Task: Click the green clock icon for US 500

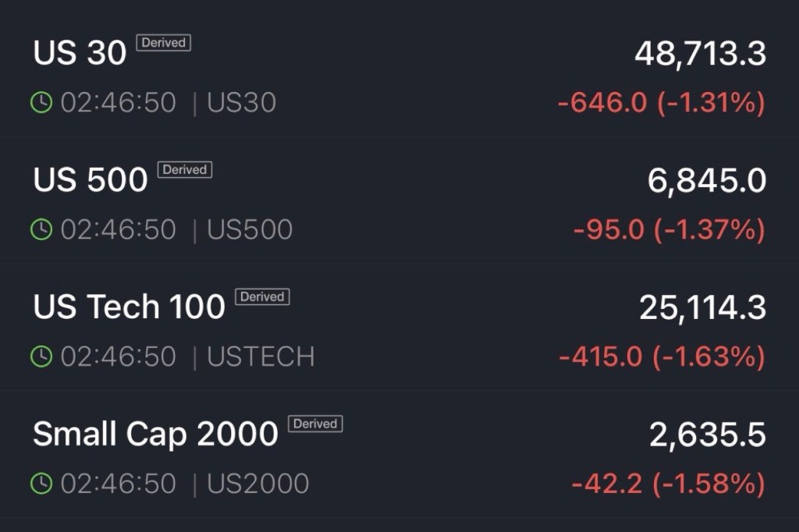Action: point(41,229)
